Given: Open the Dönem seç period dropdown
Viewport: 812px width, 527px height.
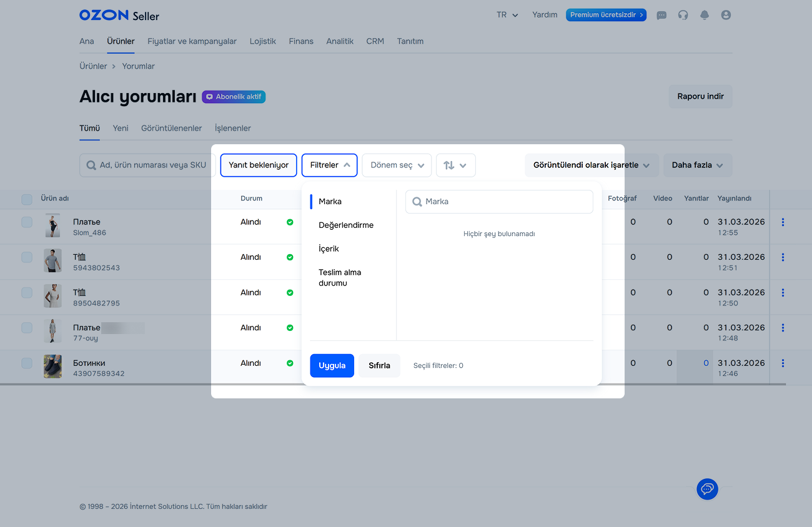Looking at the screenshot, I should (397, 165).
